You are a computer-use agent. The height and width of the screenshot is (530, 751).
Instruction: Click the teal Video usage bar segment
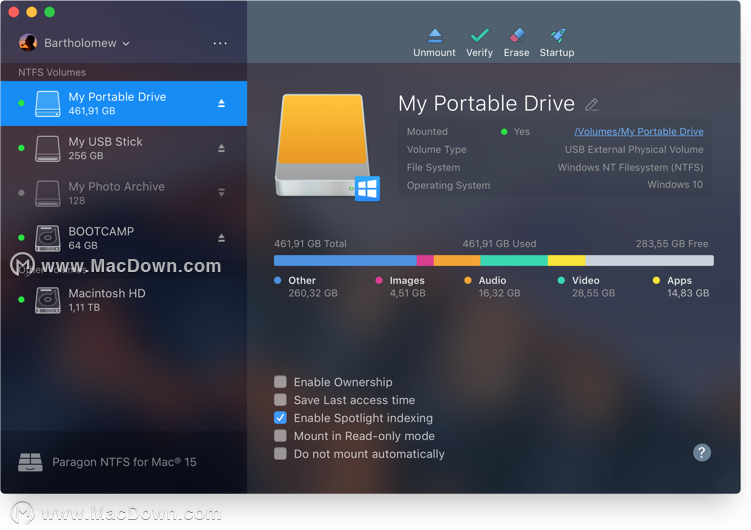click(x=514, y=260)
